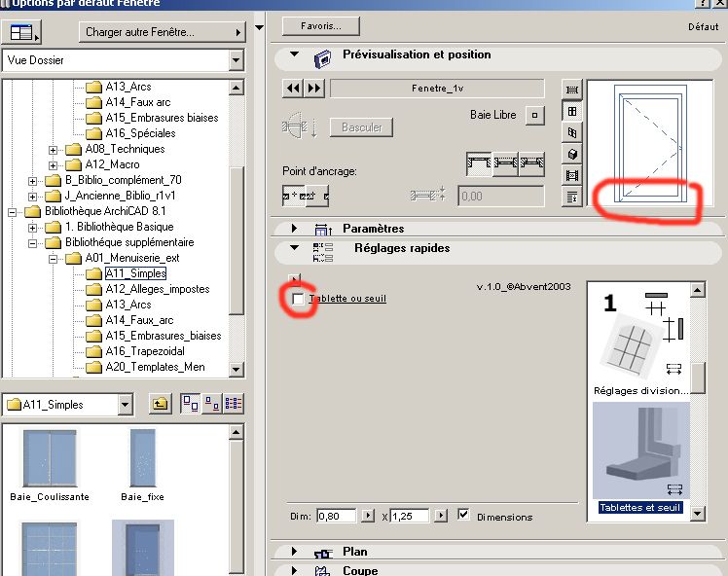728x576 pixels.
Task: Select the elevation preview view icon
Action: 572,111
